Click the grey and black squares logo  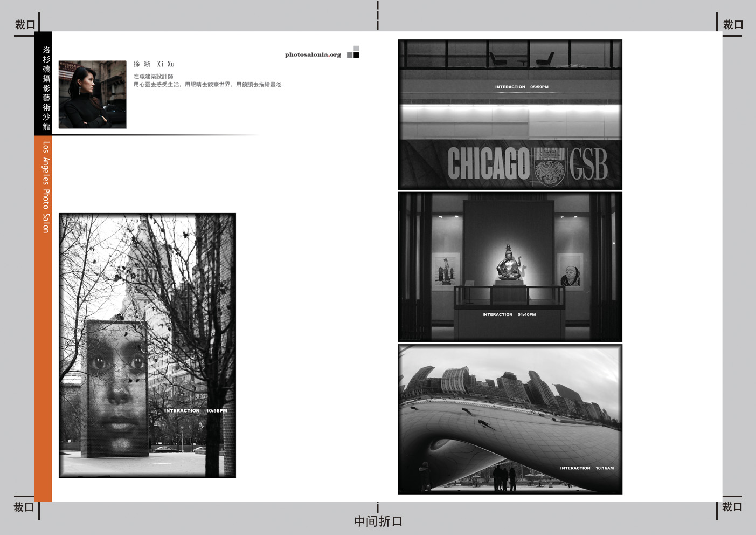(353, 52)
